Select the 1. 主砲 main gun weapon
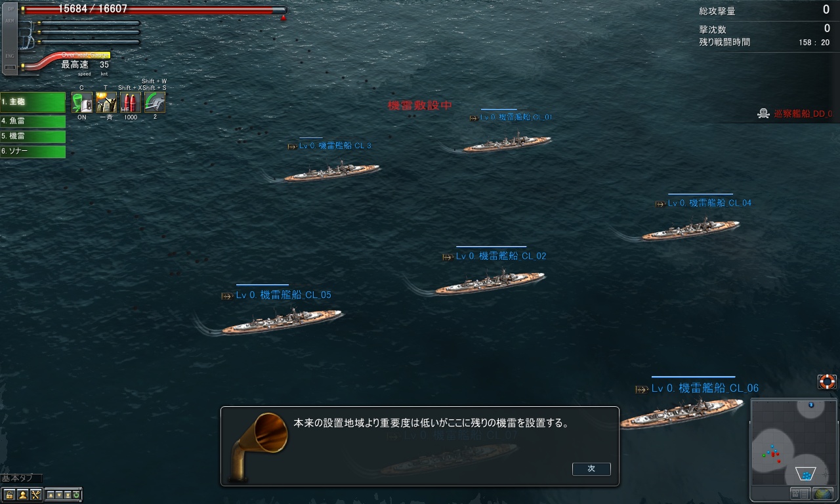840x504 pixels. pyautogui.click(x=33, y=102)
